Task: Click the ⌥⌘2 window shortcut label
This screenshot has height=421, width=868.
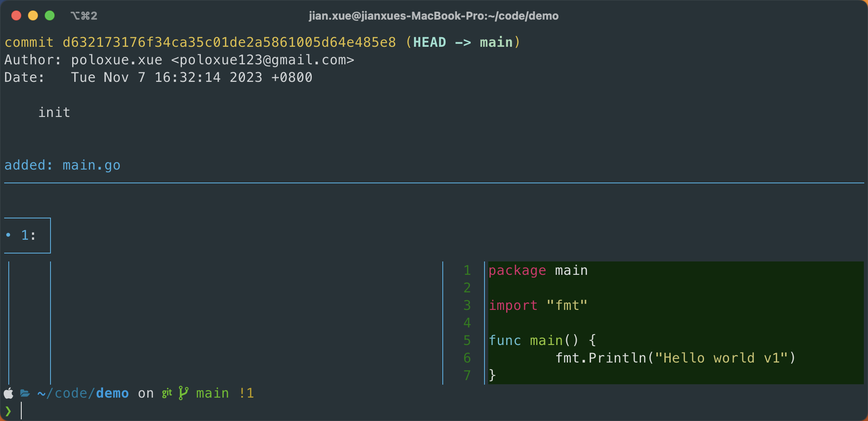Action: [84, 16]
